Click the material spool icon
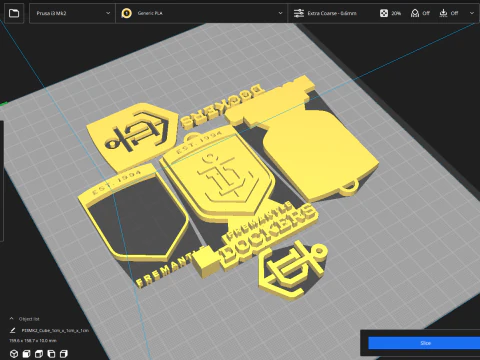This screenshot has width=480, height=360. (126, 13)
